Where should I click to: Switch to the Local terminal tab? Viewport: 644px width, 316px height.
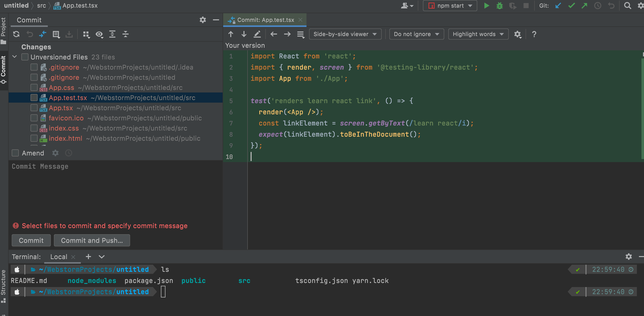[x=59, y=257]
